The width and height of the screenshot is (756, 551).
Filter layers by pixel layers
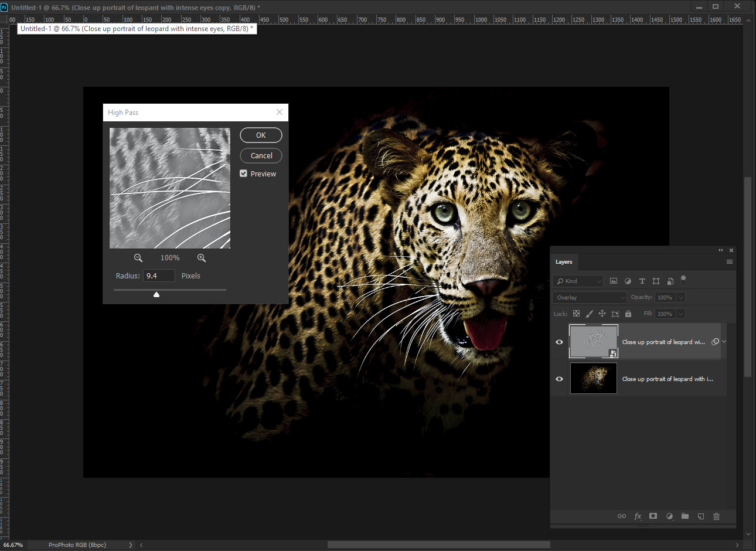coord(614,281)
